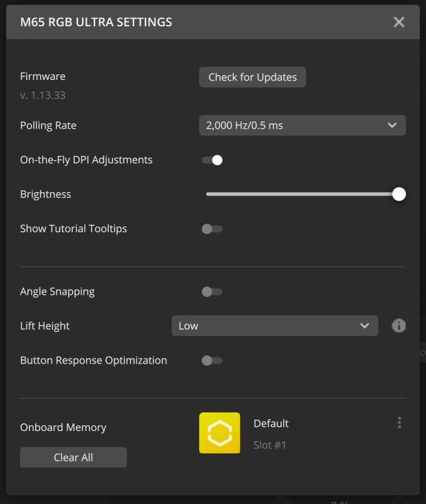This screenshot has height=504, width=426.
Task: Click the Polling Rate dropdown chevron arrow
Action: tap(392, 125)
